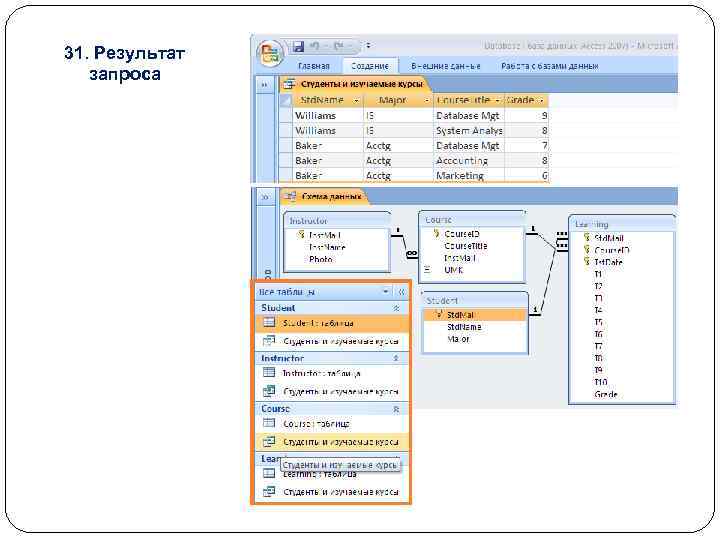Open the Student : таблица item

332,323
